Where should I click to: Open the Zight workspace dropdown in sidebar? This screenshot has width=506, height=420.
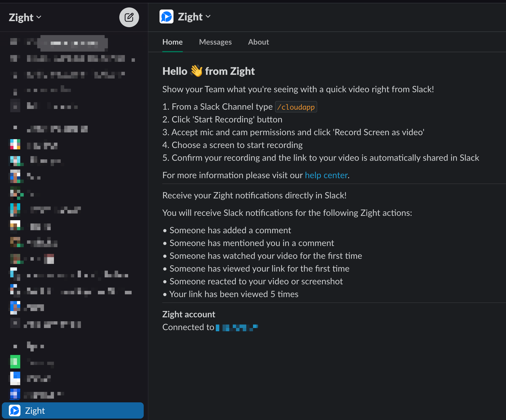[25, 17]
